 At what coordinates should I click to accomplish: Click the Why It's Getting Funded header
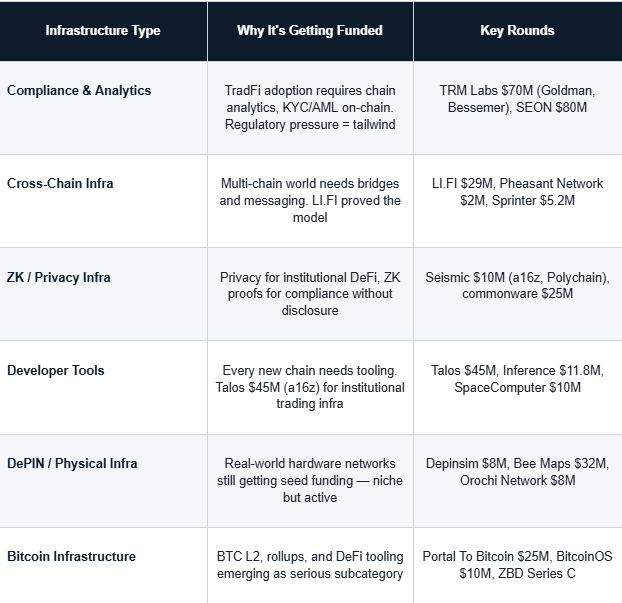310,30
